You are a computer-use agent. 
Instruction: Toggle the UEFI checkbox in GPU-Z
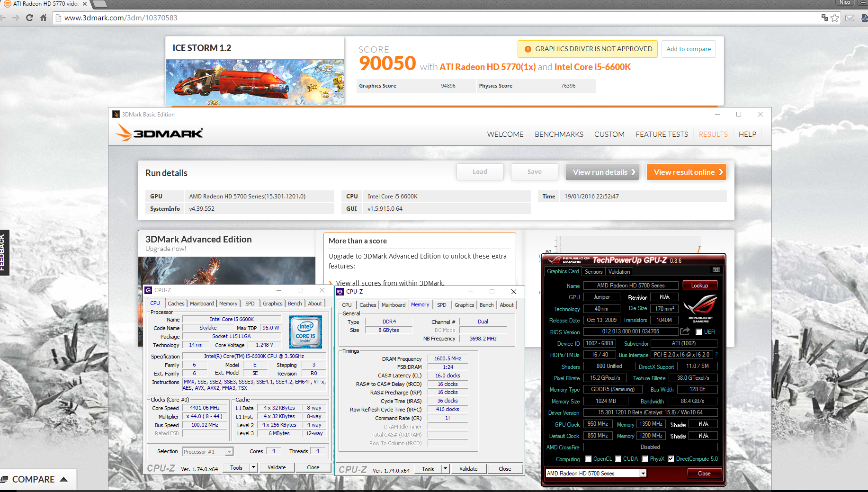(x=698, y=331)
